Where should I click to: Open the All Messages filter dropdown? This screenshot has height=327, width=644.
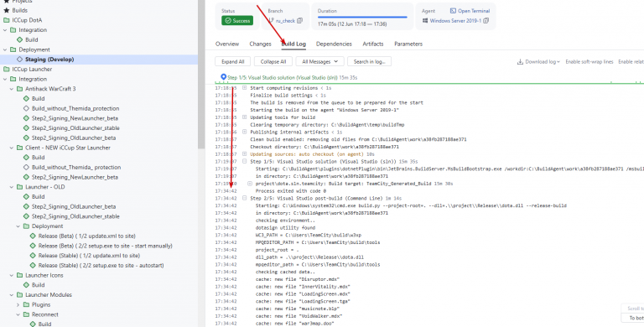[x=319, y=61]
